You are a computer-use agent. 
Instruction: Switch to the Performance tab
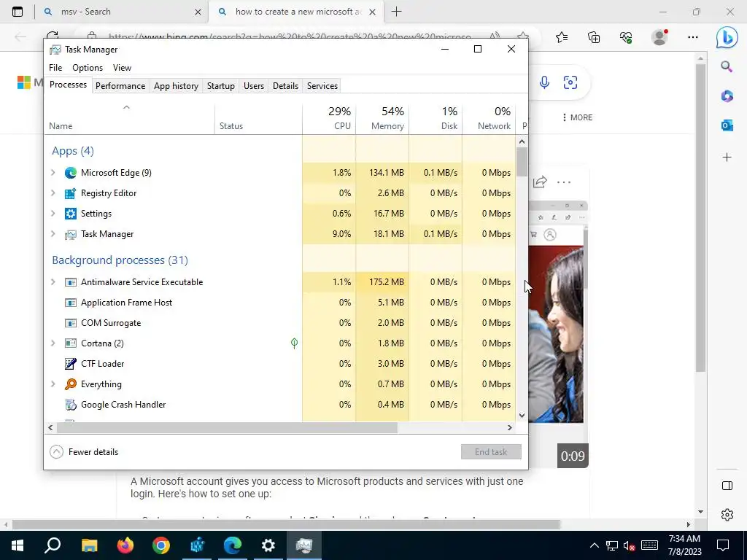point(120,86)
